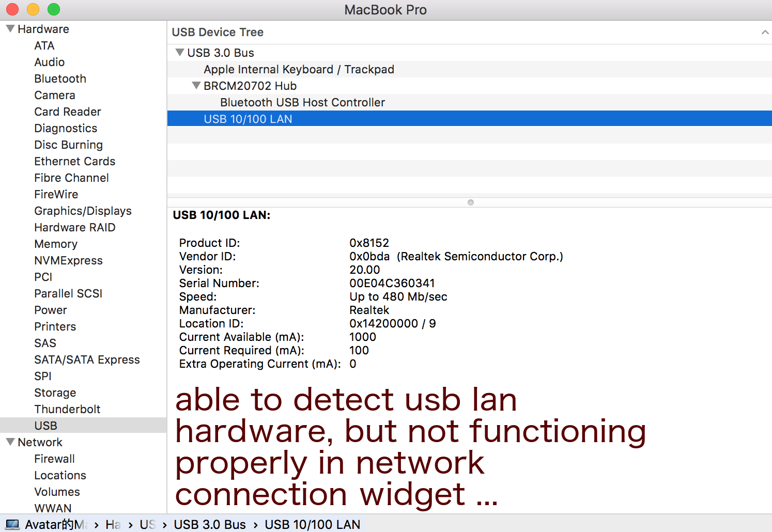
Task: Select Hardware RAID in the sidebar
Action: (75, 227)
